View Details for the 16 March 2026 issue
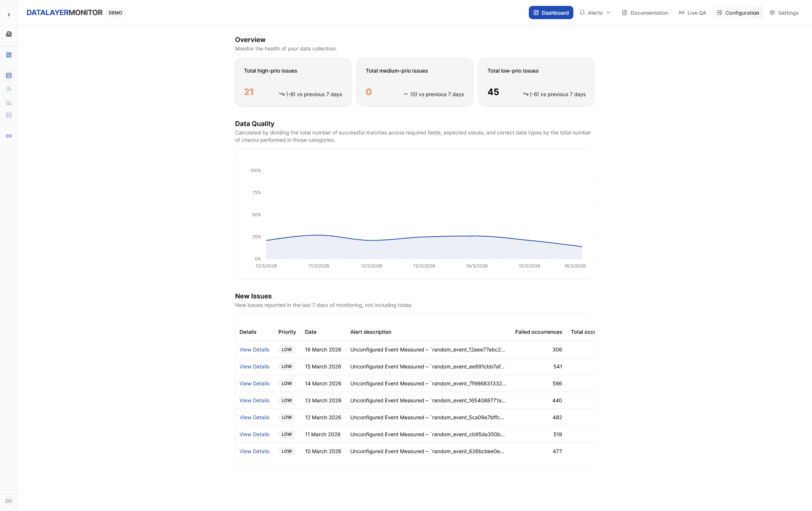812x511 pixels. (254, 350)
